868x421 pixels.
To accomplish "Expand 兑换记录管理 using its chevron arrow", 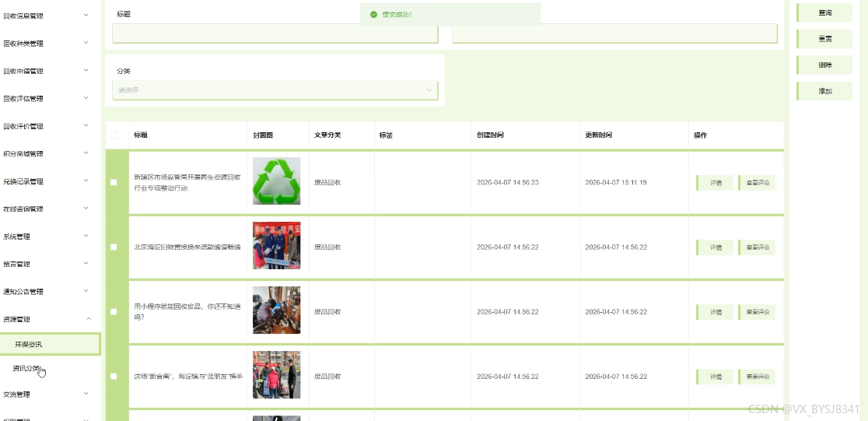I will coord(86,181).
